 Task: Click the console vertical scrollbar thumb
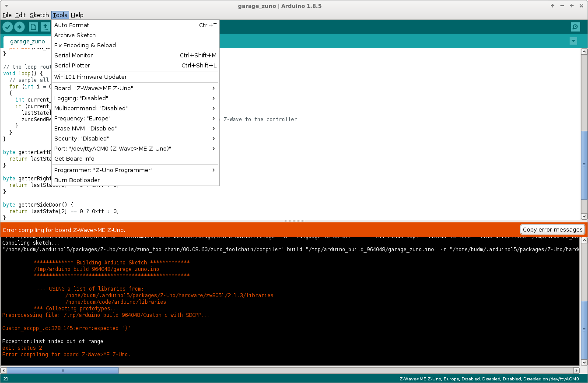click(584, 329)
